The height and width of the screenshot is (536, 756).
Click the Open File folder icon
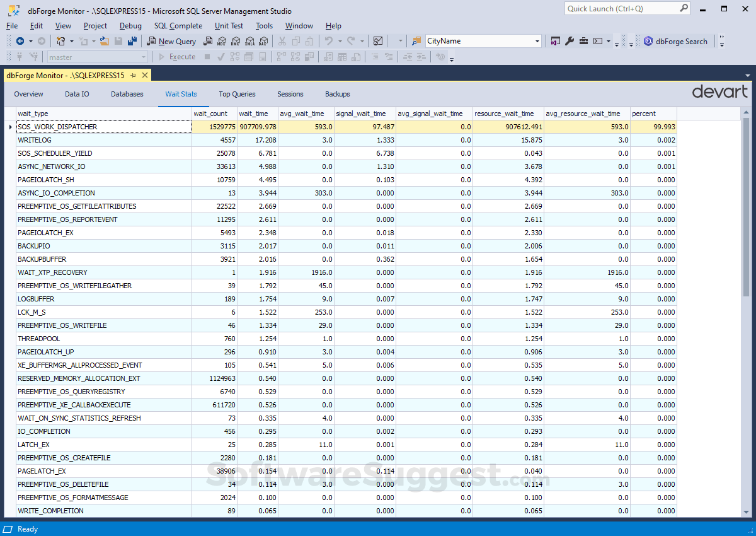[x=104, y=41]
